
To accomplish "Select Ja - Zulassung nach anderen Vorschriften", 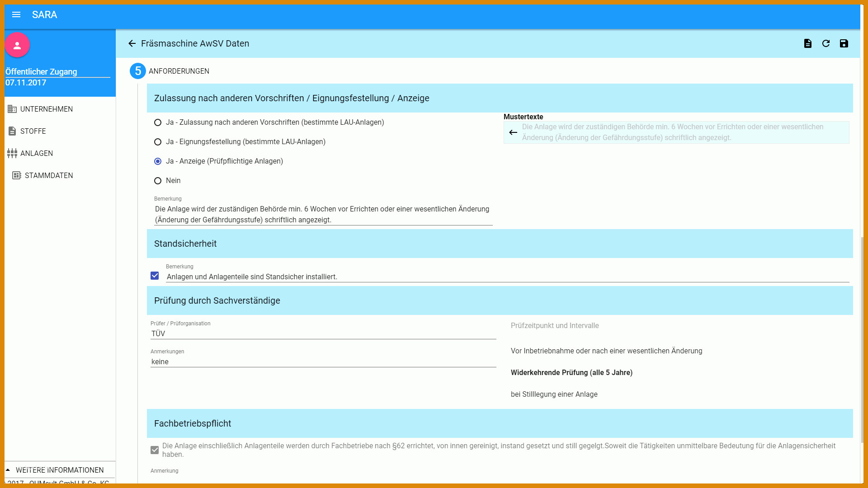I will [158, 122].
